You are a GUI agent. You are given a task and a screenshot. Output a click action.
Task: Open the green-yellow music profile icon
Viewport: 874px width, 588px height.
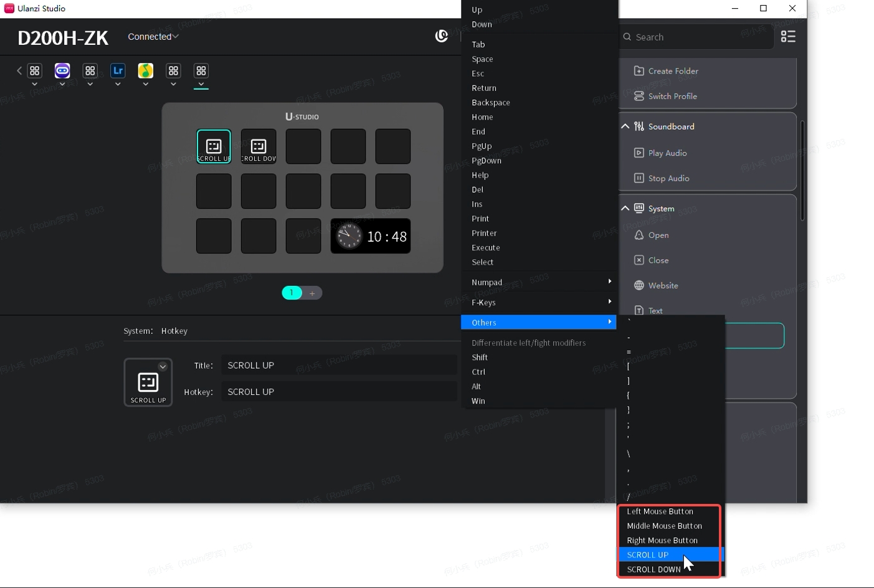145,71
